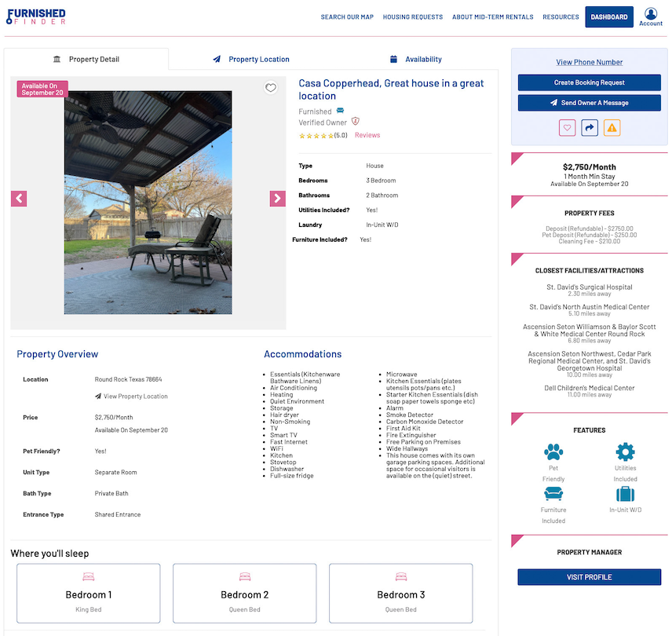Viewport: 672px width, 636px height.
Task: Click the $2,750/Month price heading in sidebar
Action: pos(590,167)
